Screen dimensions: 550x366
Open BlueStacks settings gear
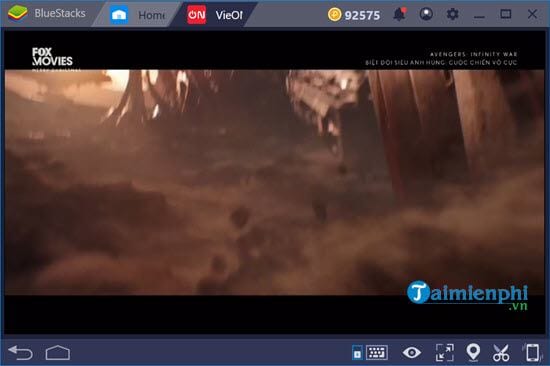click(452, 14)
